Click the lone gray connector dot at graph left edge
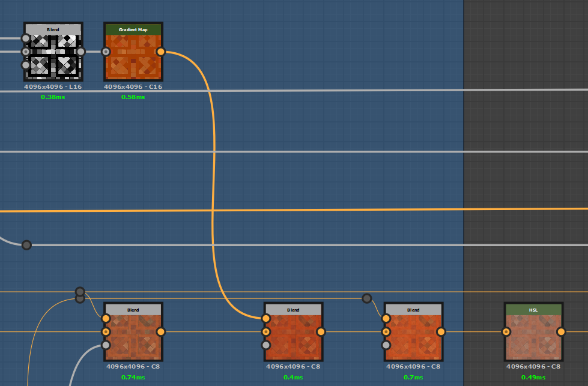Viewport: 588px width, 386px height. [x=26, y=245]
